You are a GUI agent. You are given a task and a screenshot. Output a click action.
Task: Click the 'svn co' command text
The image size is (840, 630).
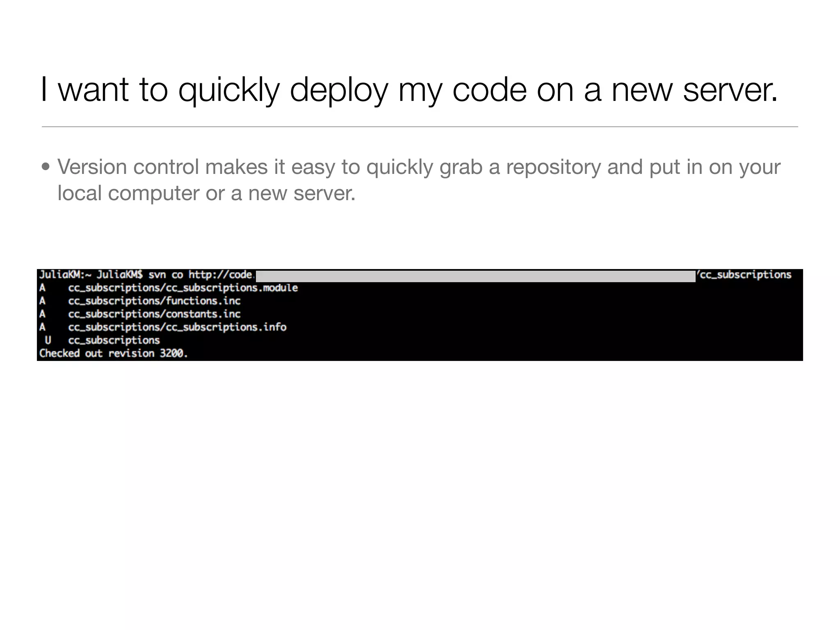165,274
